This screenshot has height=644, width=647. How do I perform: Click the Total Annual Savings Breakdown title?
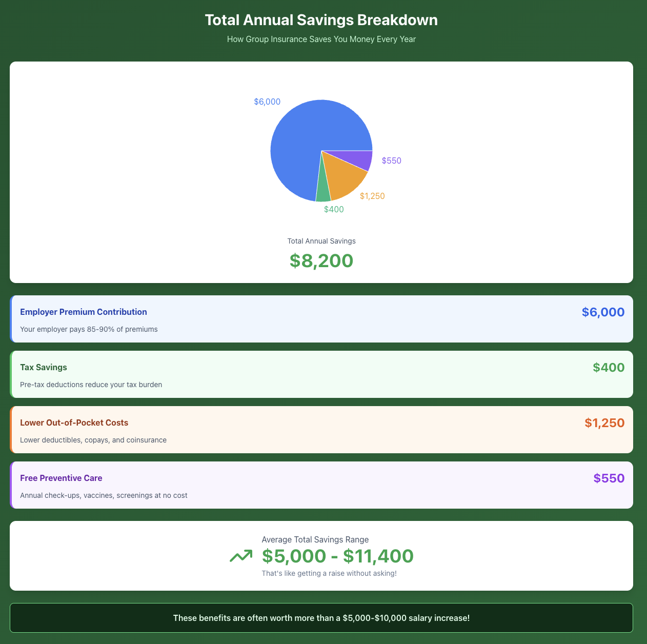coord(321,20)
